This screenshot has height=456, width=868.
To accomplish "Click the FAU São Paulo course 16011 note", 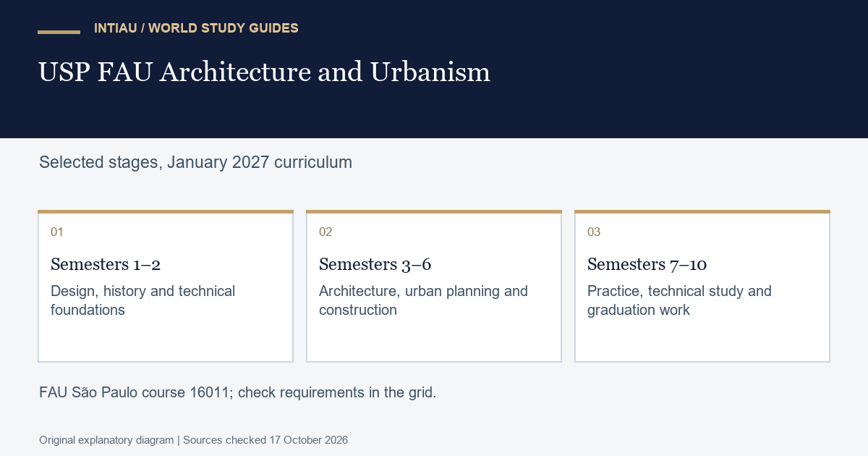I will click(237, 393).
